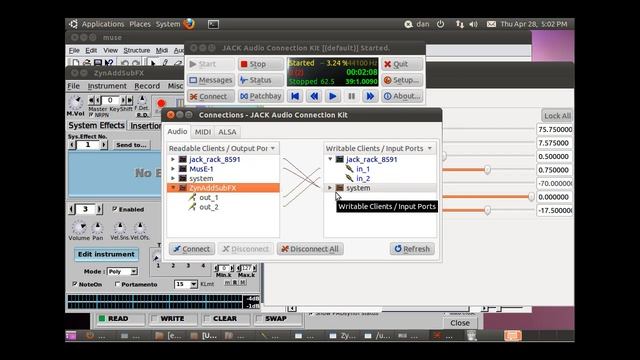Click Edit instrument button

pos(106,254)
